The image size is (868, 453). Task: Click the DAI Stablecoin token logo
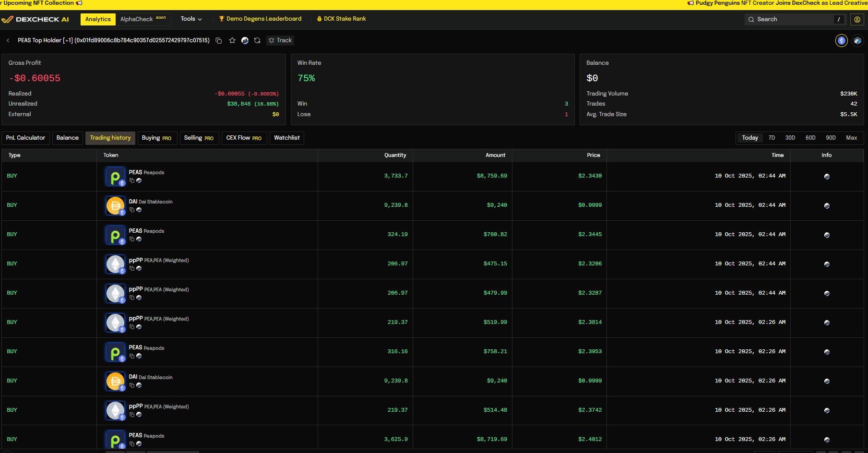(115, 206)
